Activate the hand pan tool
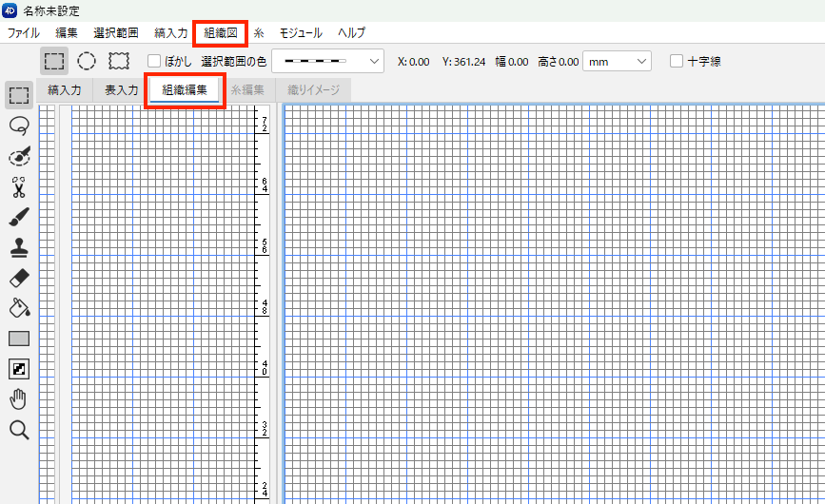This screenshot has width=825, height=504. pos(19,399)
